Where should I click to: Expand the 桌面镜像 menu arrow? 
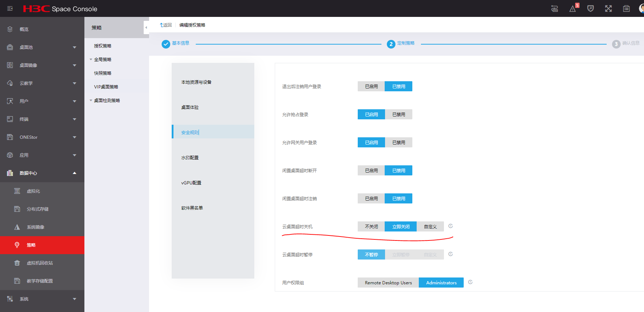[x=74, y=65]
